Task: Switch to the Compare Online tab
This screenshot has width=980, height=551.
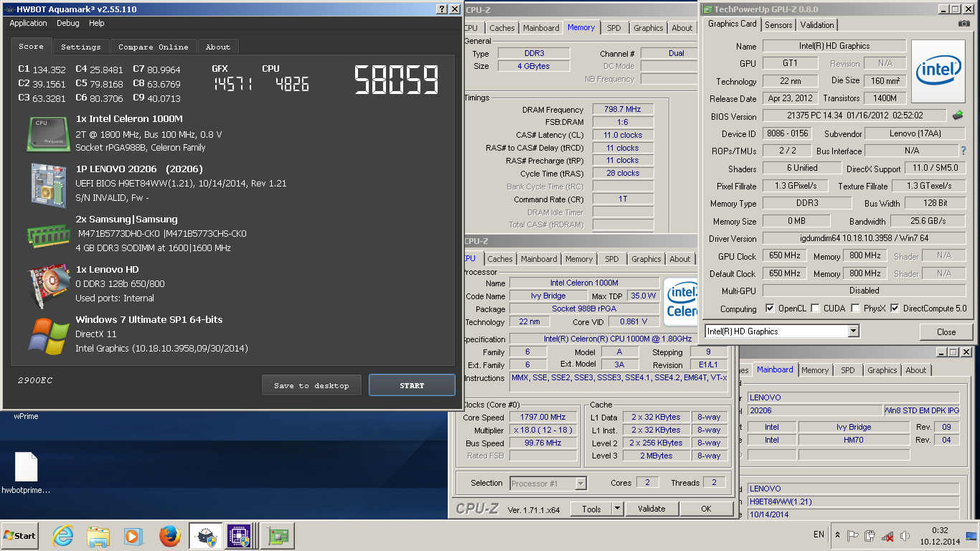Action: pos(154,47)
